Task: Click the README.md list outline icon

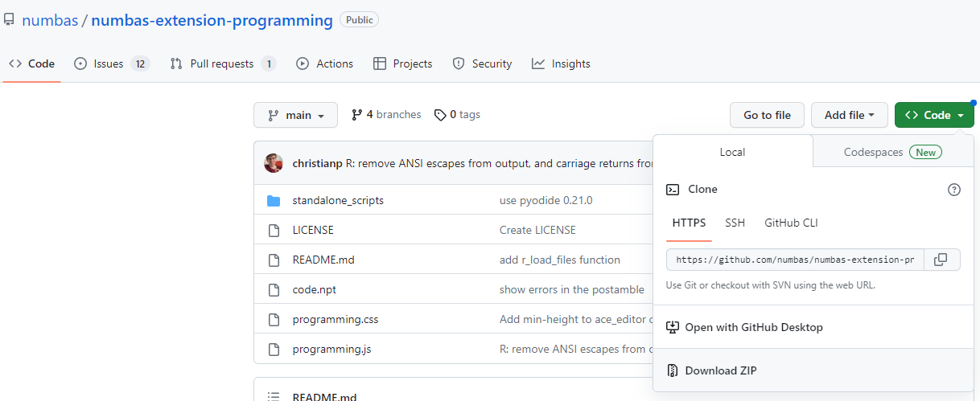Action: pyautogui.click(x=274, y=397)
